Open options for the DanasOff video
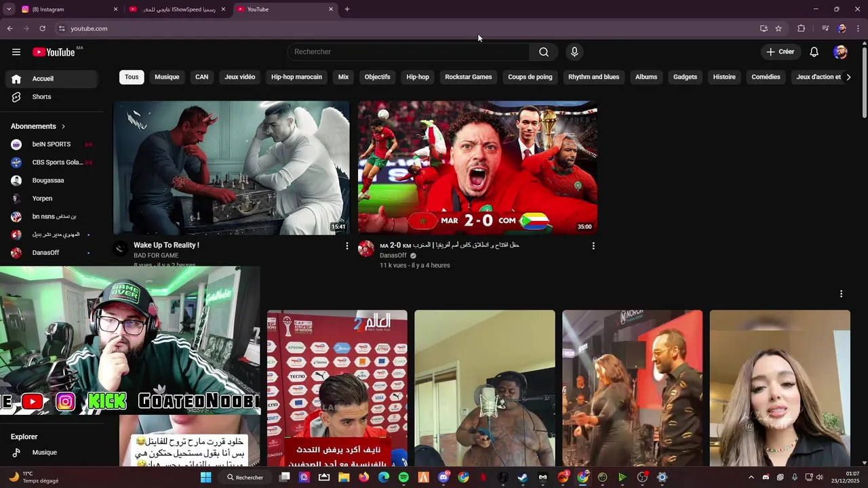868x488 pixels. pos(593,246)
